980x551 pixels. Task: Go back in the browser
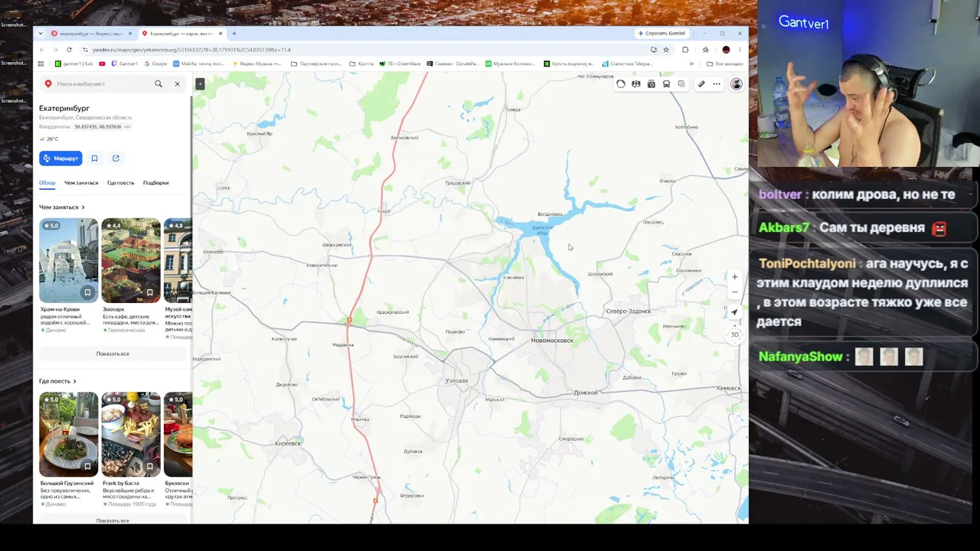42,50
